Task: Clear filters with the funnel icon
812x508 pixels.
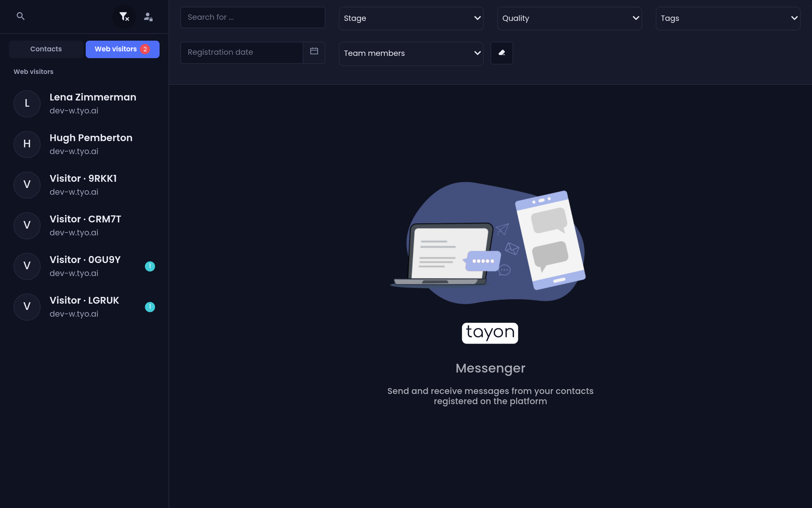Action: tap(124, 16)
